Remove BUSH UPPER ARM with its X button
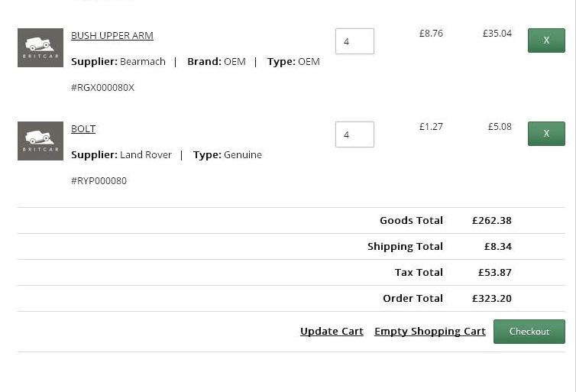Image resolution: width=576 pixels, height=392 pixels. [546, 40]
